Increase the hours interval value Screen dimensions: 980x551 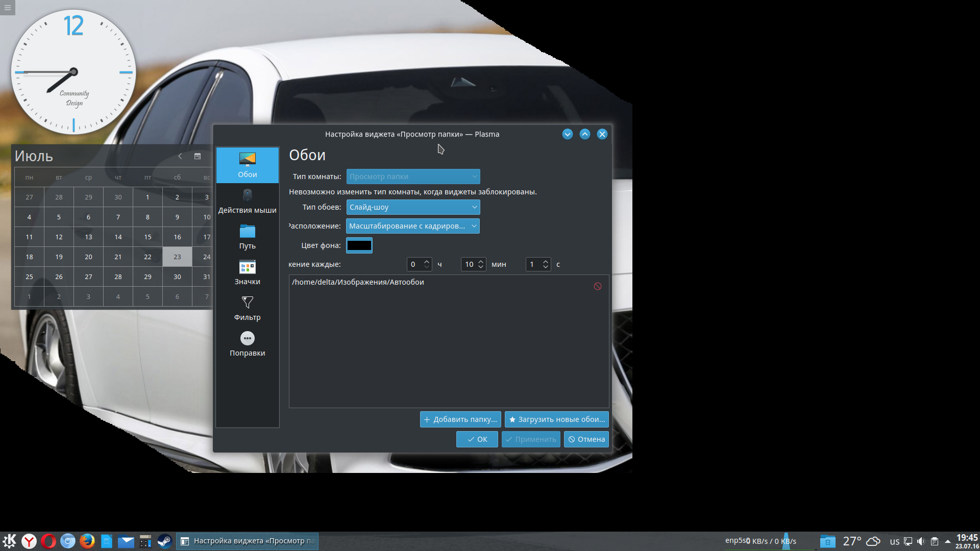point(427,261)
